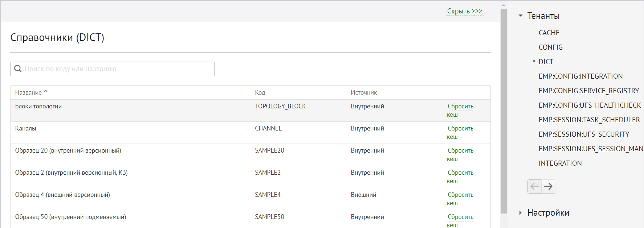
Task: Hide the side panel via Скрыть >>>
Action: 465,11
